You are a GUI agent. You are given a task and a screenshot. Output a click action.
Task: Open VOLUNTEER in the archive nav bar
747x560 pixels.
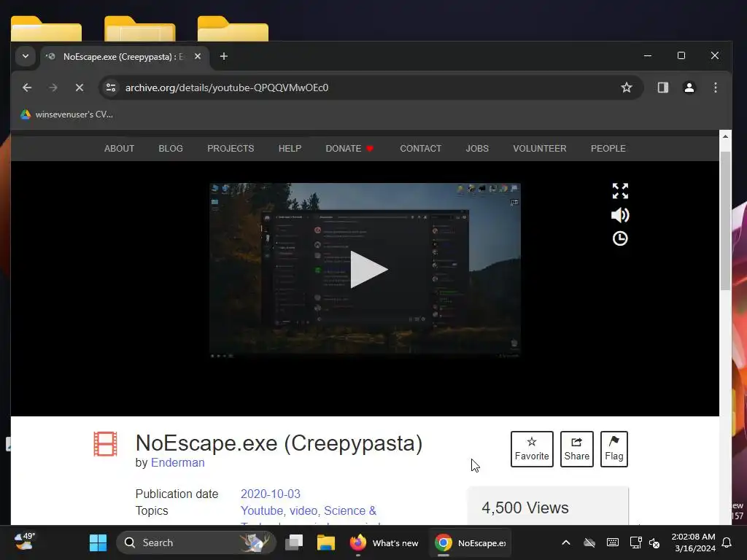click(540, 149)
